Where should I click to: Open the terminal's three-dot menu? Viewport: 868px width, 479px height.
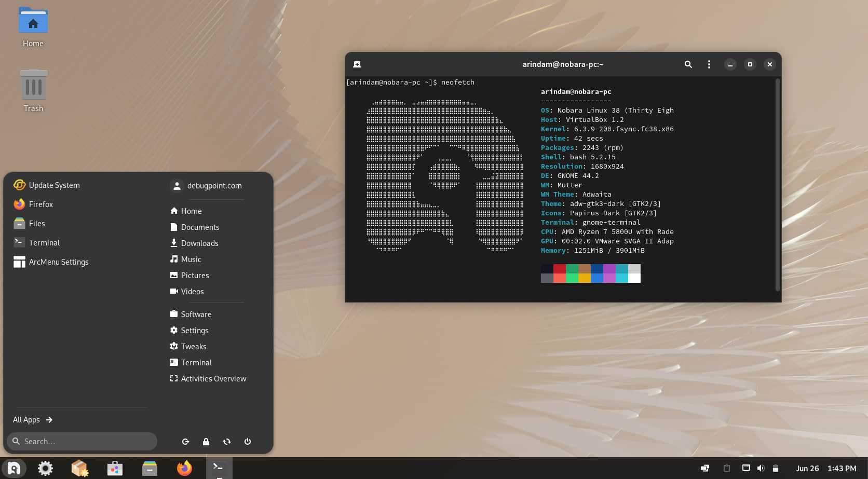[709, 64]
